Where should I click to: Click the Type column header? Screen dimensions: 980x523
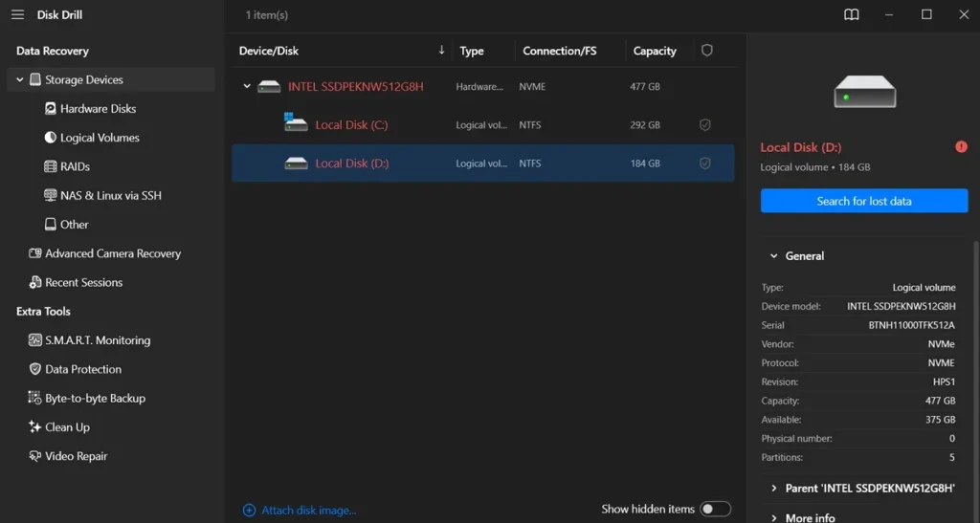tap(472, 51)
